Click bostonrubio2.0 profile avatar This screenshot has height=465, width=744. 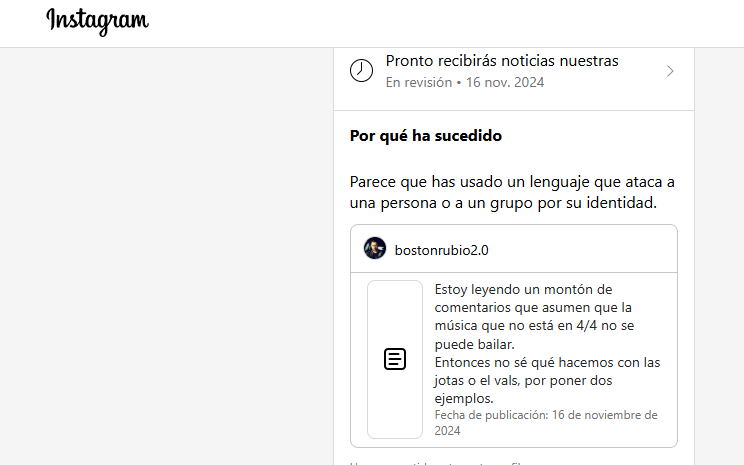click(x=375, y=248)
